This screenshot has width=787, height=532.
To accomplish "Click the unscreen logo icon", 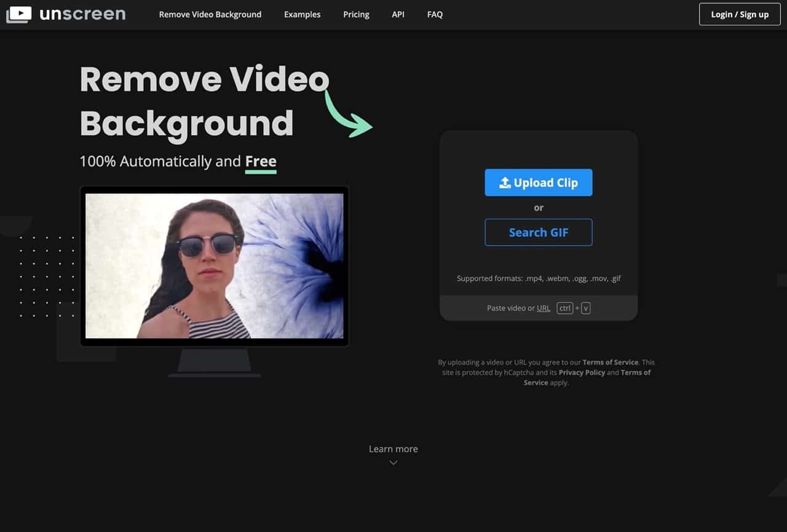I will pos(18,14).
